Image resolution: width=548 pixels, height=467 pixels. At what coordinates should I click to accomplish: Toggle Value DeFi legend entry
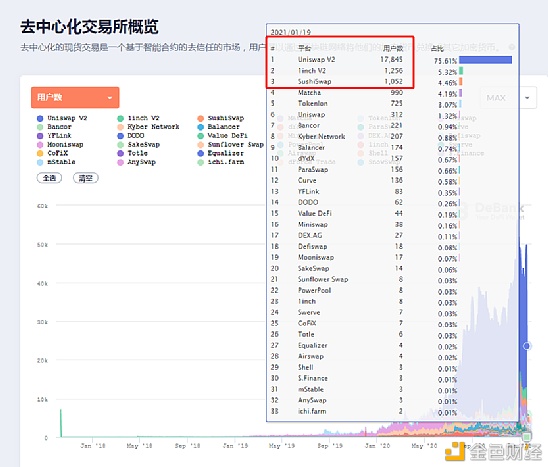pyautogui.click(x=222, y=135)
